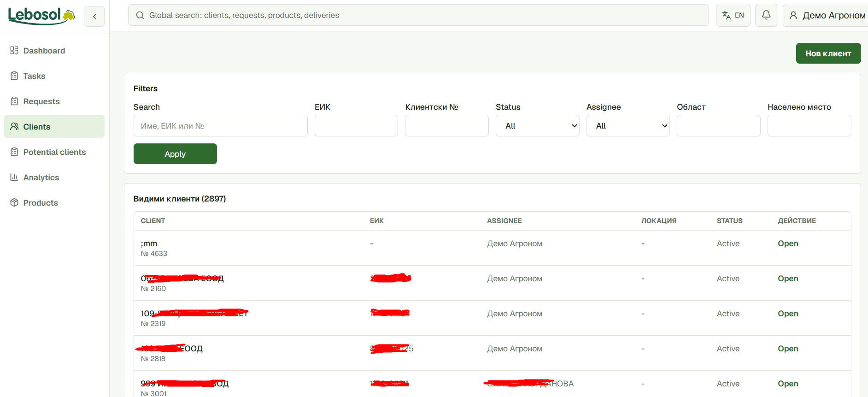This screenshot has height=397, width=868.
Task: Click the Filters heading
Action: [x=146, y=89]
